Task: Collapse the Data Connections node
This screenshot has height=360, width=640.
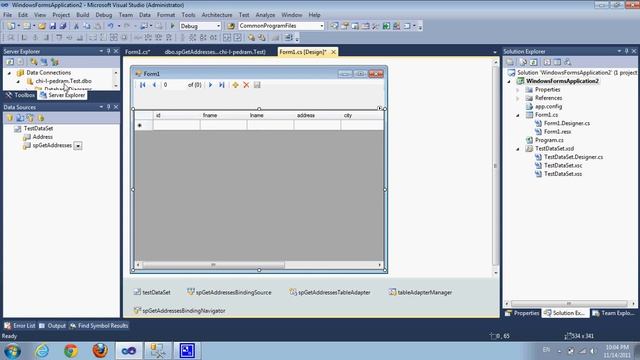Action: pyautogui.click(x=9, y=73)
